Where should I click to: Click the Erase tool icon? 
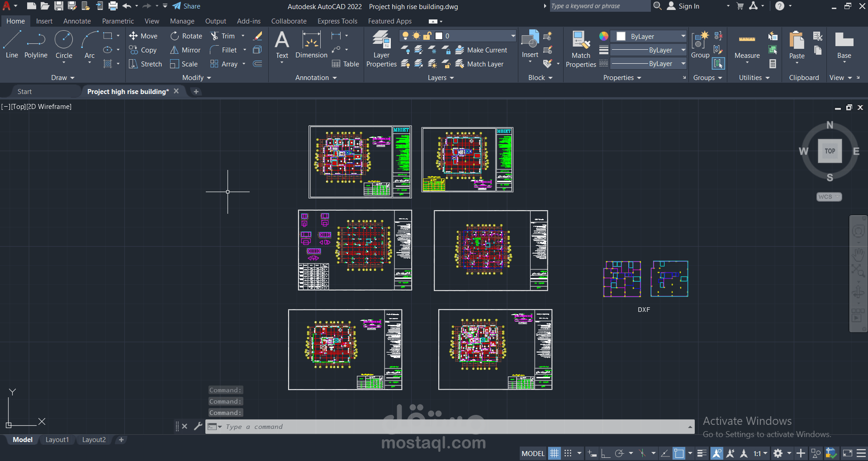257,36
